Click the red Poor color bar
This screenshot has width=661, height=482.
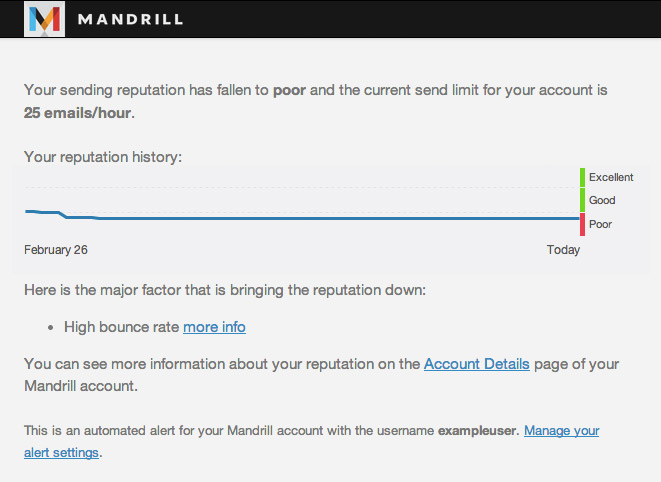pyautogui.click(x=582, y=224)
